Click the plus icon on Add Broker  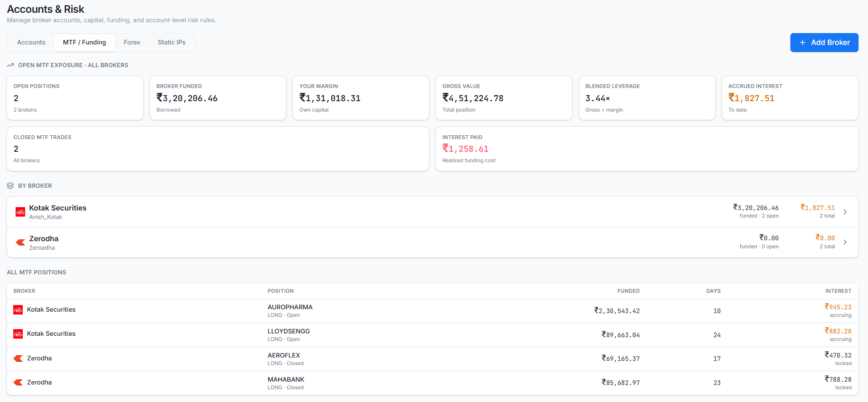point(803,43)
